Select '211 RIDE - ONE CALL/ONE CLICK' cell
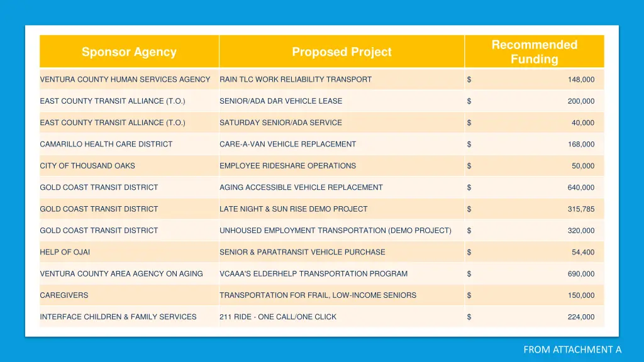Viewport: 644px width, 362px height. click(341, 317)
